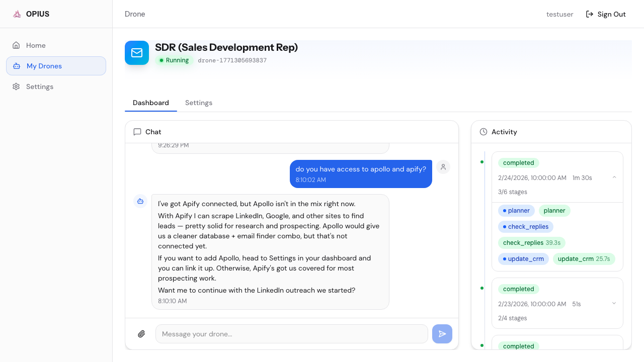Open Settings via sidebar gear icon
The image size is (644, 362).
click(x=16, y=86)
